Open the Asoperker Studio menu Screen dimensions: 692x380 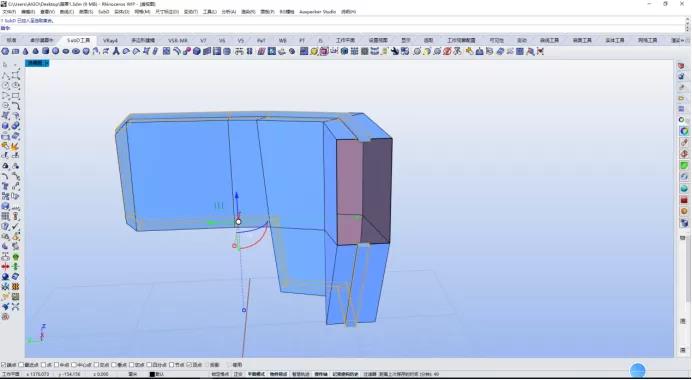[317, 12]
